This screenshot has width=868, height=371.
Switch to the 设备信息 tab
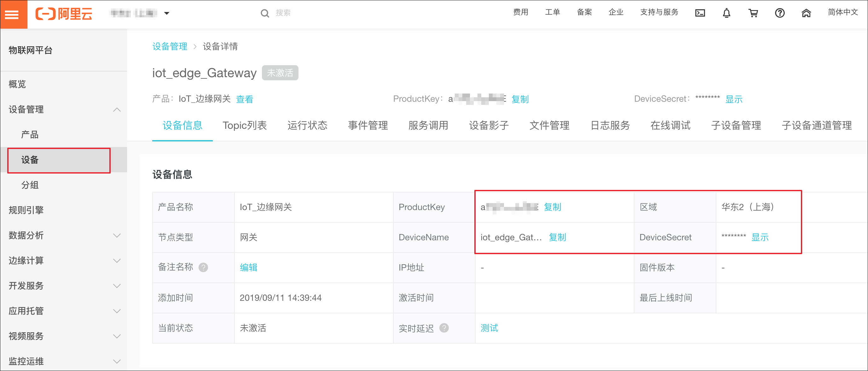(x=182, y=125)
